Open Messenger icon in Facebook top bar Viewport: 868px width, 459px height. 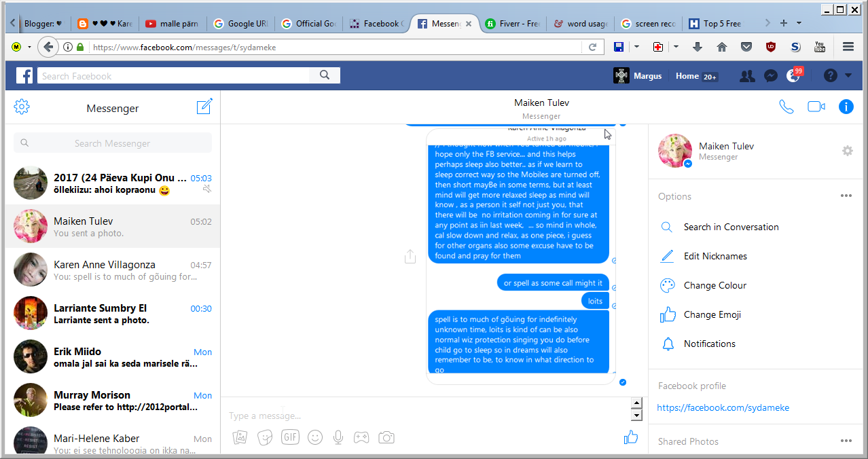[x=770, y=76]
